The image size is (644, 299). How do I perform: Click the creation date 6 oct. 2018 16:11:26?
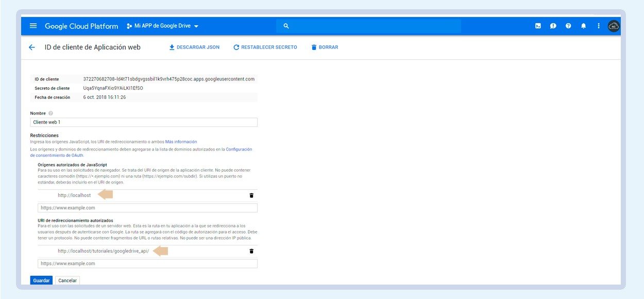click(x=105, y=97)
